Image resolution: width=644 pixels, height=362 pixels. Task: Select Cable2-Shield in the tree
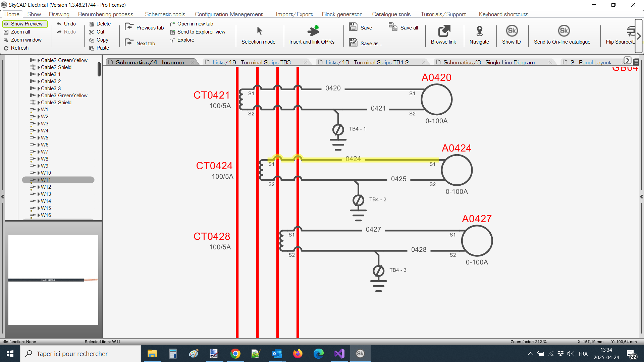pos(56,67)
